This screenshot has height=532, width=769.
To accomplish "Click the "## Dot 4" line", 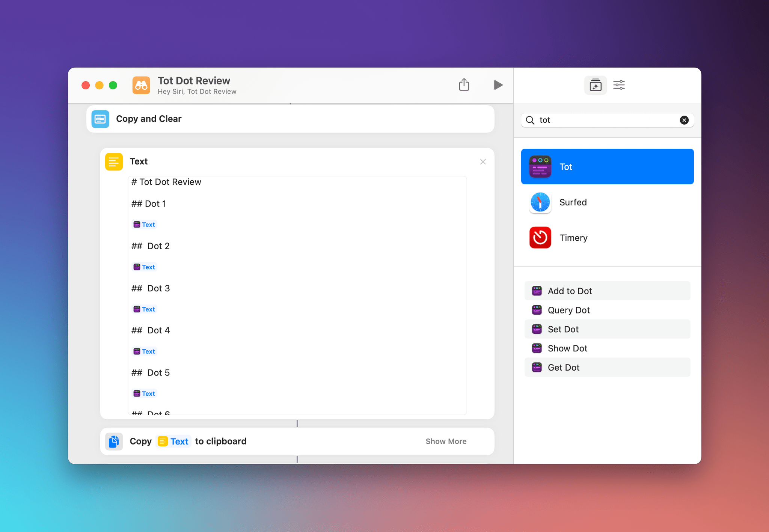I will click(x=151, y=330).
